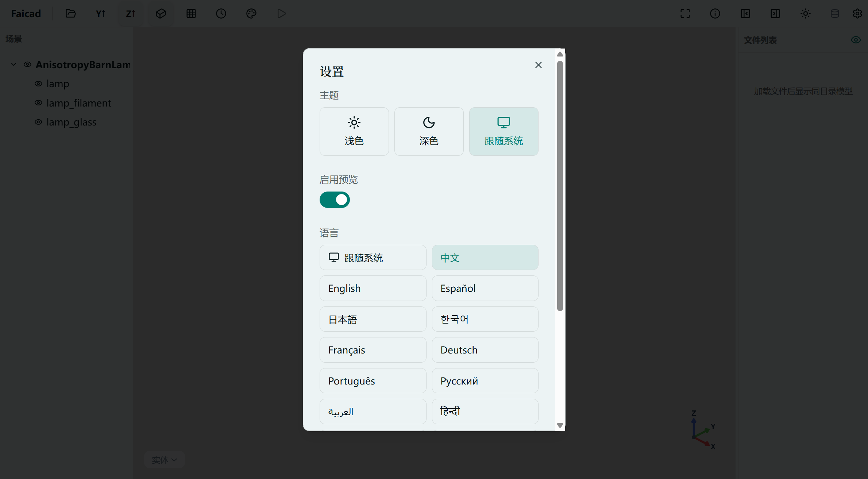Toggle the grid icon in toolbar
The height and width of the screenshot is (479, 868).
[191, 13]
